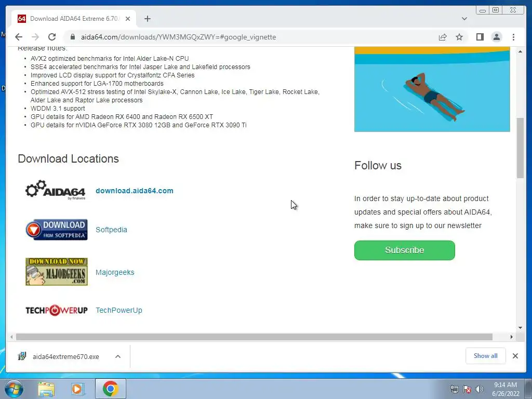Click Enhanced support for LGA-1700 motherboards text
The image size is (532, 399).
pyautogui.click(x=97, y=84)
